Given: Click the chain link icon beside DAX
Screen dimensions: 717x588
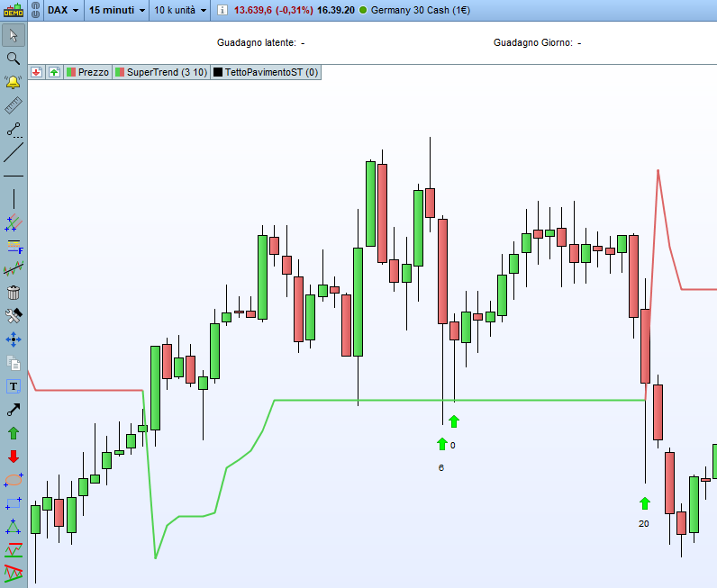Looking at the screenshot, I should [36, 10].
